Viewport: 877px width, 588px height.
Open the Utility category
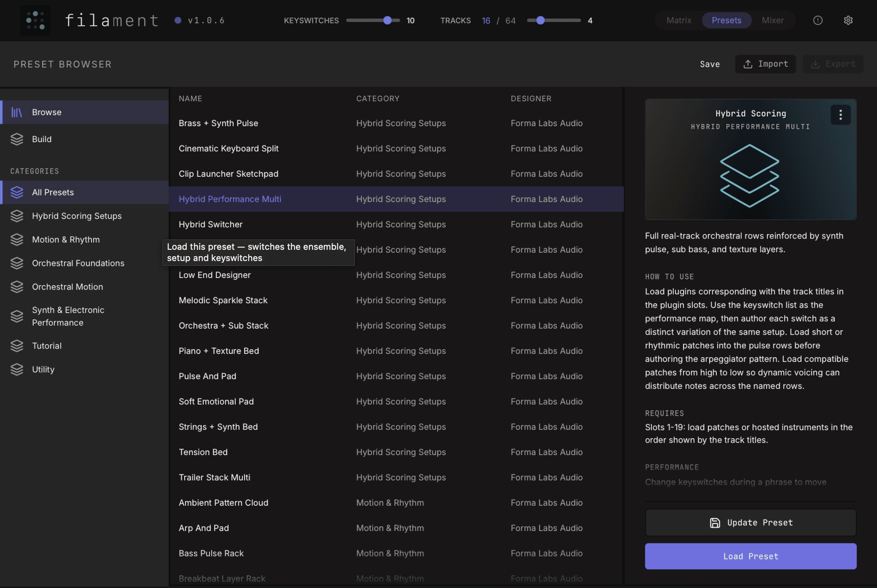pos(84,370)
